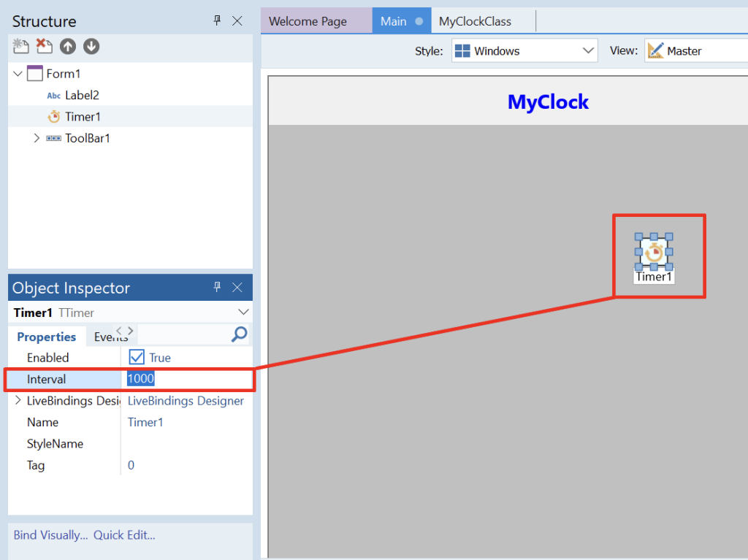
Task: Click the Form1 window icon in tree
Action: click(x=35, y=74)
